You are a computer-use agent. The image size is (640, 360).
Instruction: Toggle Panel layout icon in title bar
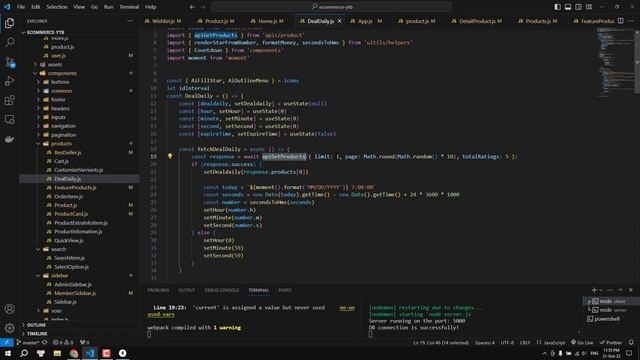point(568,7)
